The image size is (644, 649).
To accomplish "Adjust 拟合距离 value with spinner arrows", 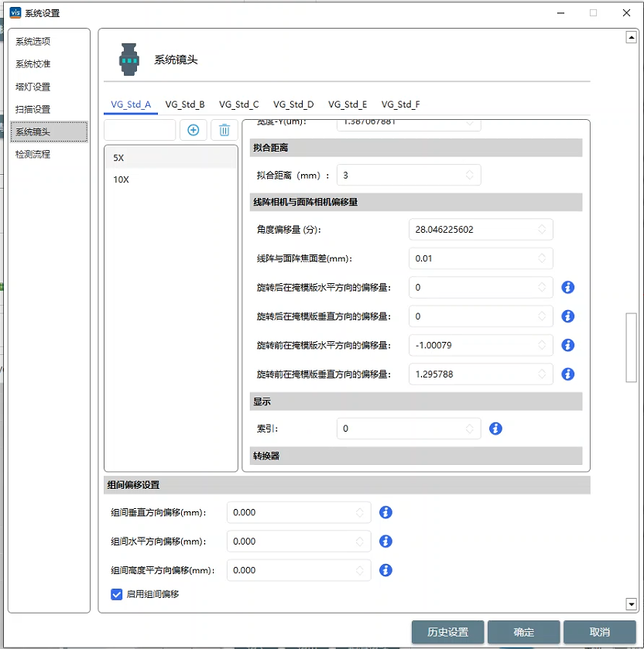I will tap(470, 176).
